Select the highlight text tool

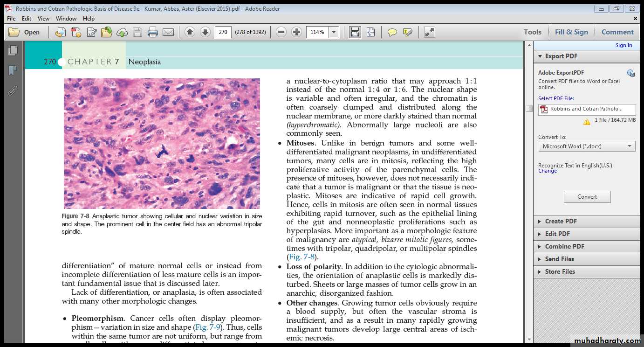pyautogui.click(x=407, y=32)
